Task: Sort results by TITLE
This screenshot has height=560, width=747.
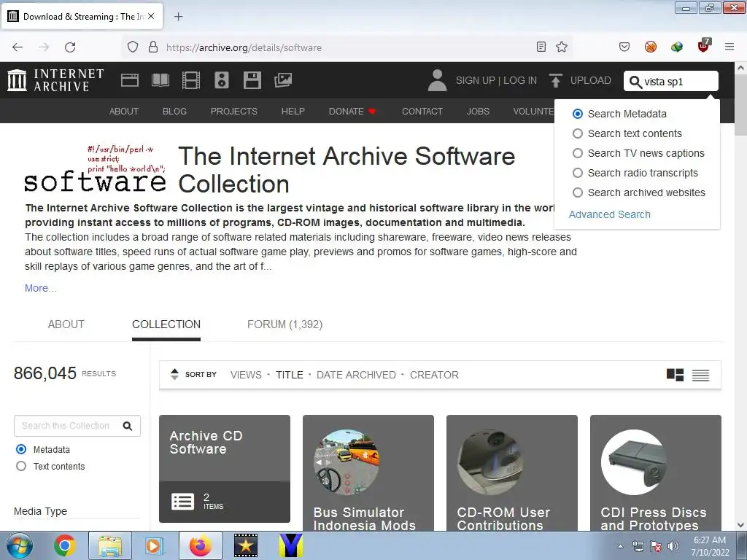Action: pos(289,375)
